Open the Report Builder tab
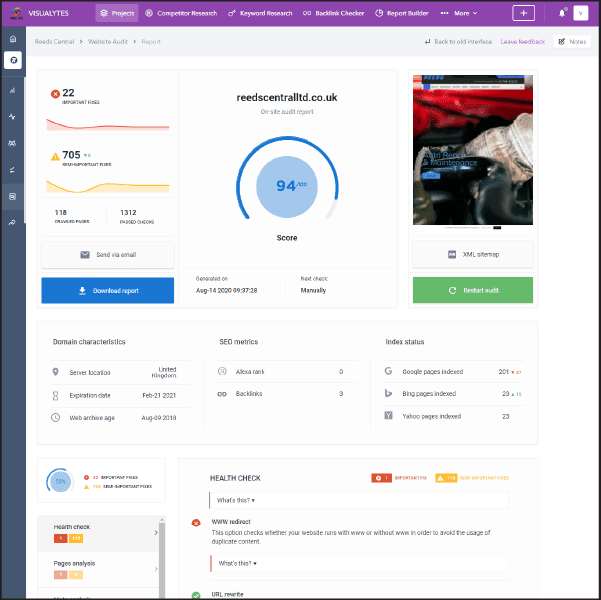 (402, 13)
